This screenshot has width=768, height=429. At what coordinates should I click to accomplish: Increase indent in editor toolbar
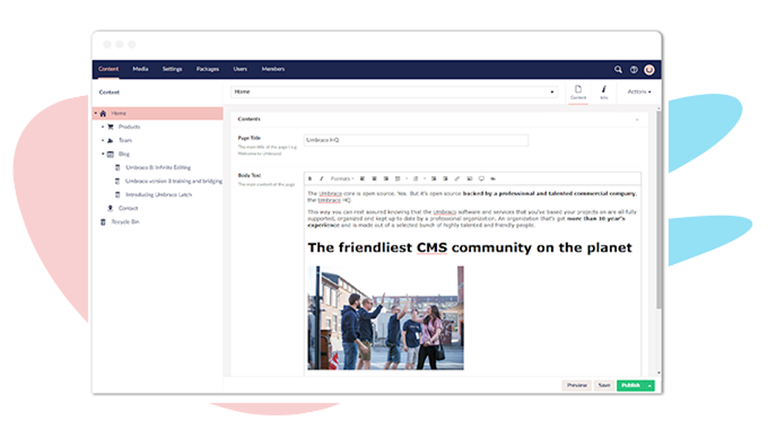445,179
